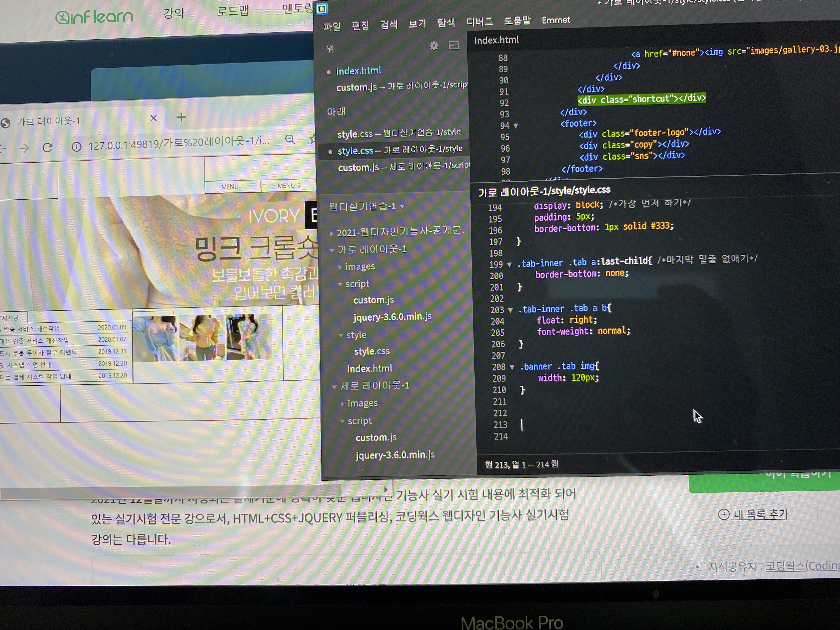Open the 코딩웍스 instructor link
The image size is (840, 630).
pos(802,566)
